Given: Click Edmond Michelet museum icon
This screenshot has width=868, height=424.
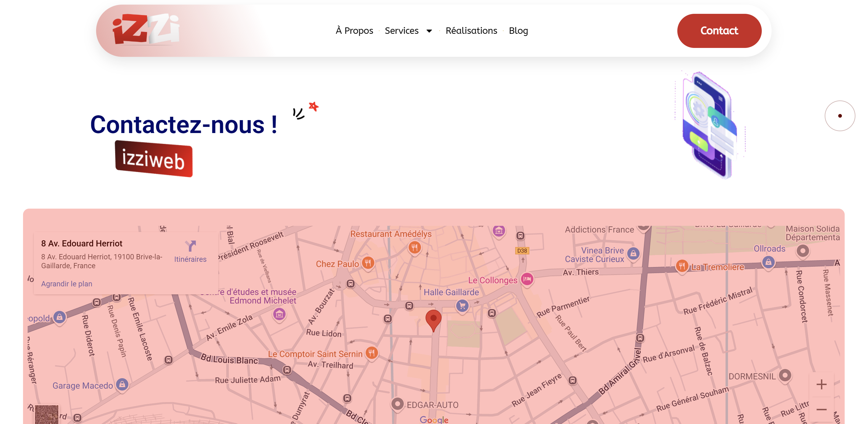Looking at the screenshot, I should (x=279, y=314).
